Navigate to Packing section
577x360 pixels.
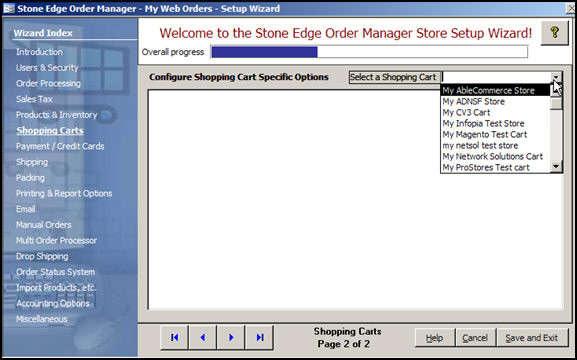[30, 178]
